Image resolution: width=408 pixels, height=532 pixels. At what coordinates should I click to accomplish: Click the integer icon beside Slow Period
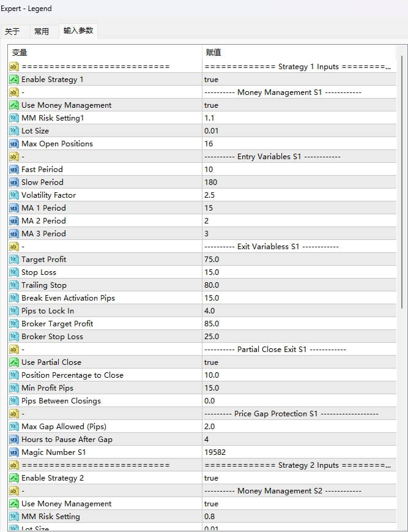[14, 182]
